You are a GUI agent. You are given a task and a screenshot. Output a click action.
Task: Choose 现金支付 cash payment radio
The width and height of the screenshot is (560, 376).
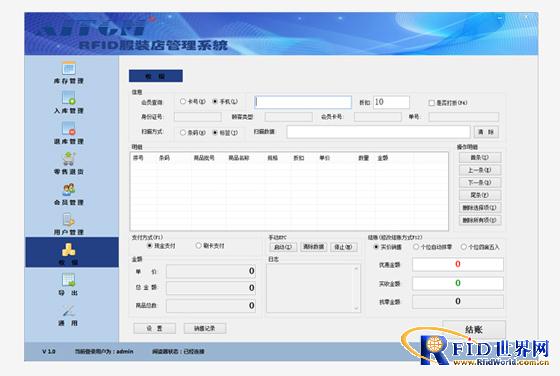(150, 246)
